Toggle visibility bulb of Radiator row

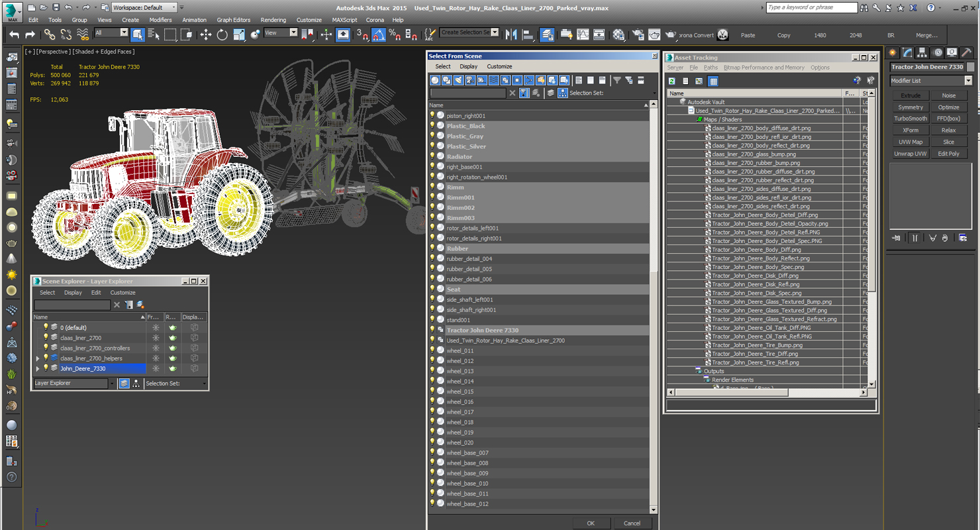pos(432,156)
